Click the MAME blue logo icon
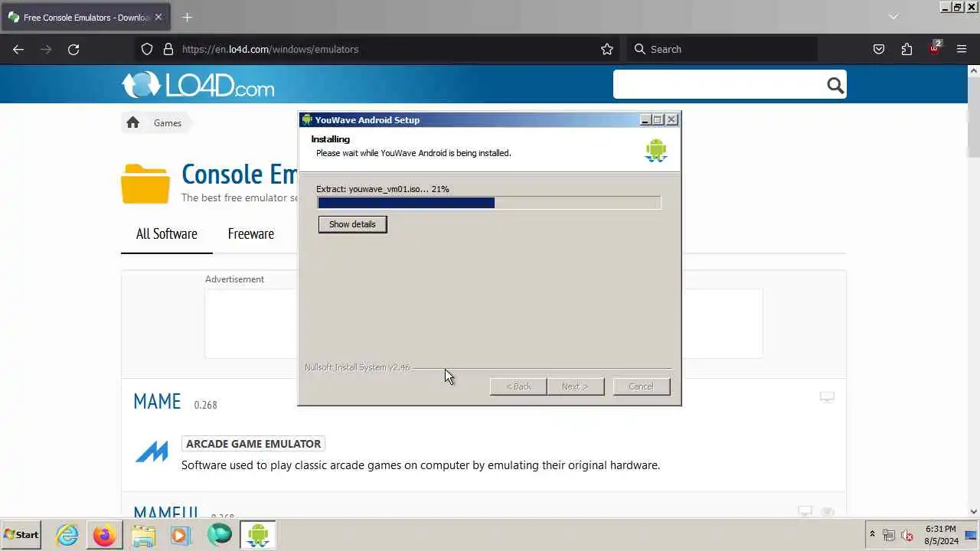Viewport: 980px width, 551px height. coord(152,452)
